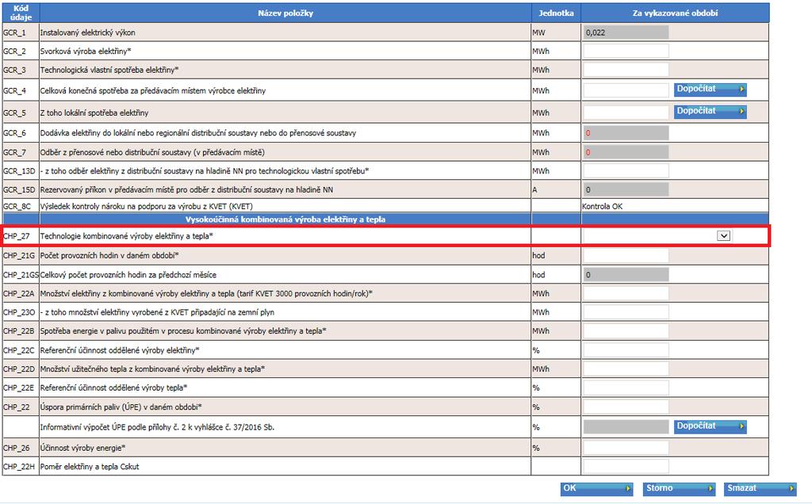812x504 pixels.
Task: Click rezervovaný příkon GCR_15D greyed field
Action: 626,189
